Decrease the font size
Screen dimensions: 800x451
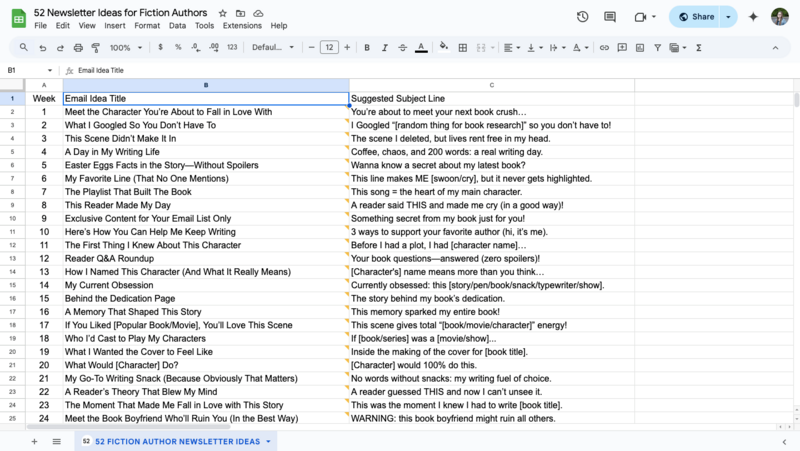point(311,47)
